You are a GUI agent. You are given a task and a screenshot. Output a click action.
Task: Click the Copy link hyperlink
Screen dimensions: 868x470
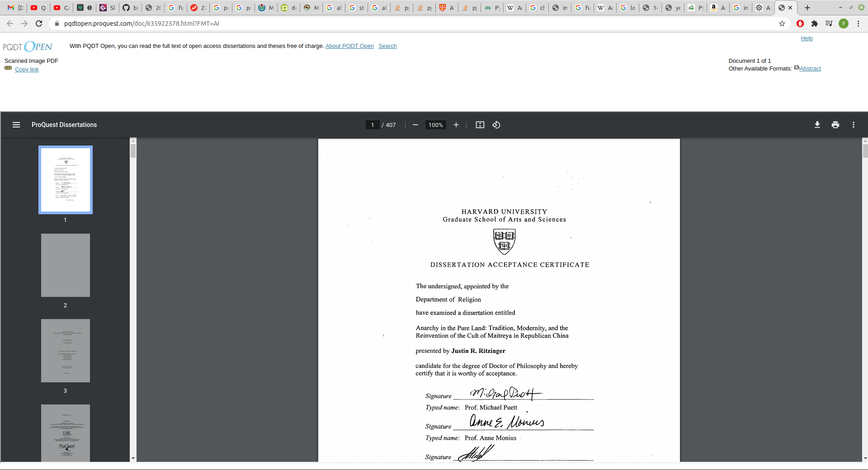pos(27,70)
